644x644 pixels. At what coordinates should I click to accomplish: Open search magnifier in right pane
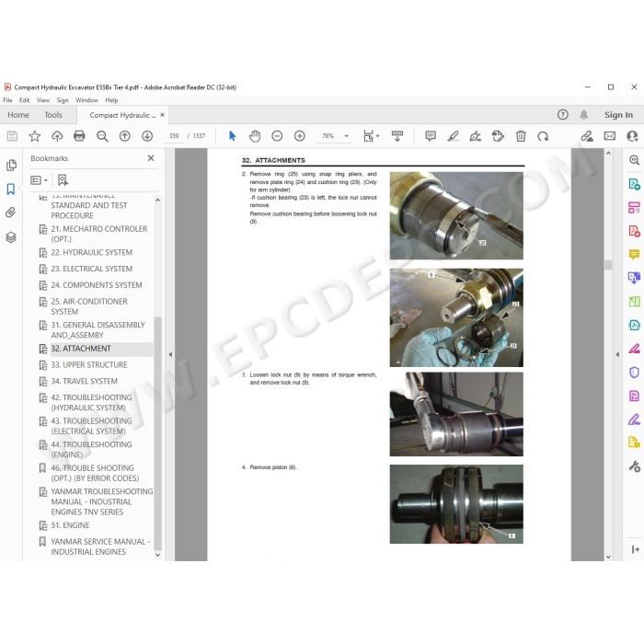(x=634, y=160)
